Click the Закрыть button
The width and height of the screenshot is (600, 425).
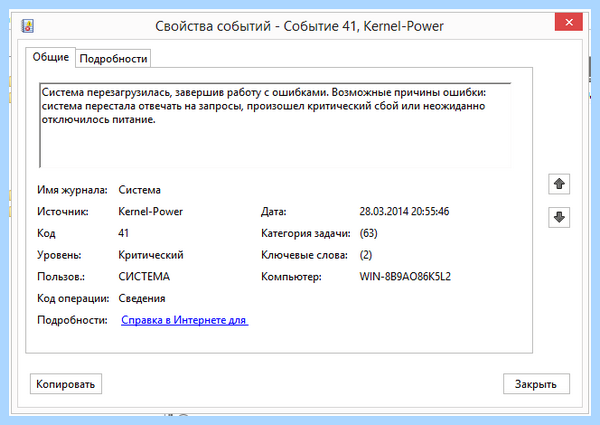(x=536, y=384)
